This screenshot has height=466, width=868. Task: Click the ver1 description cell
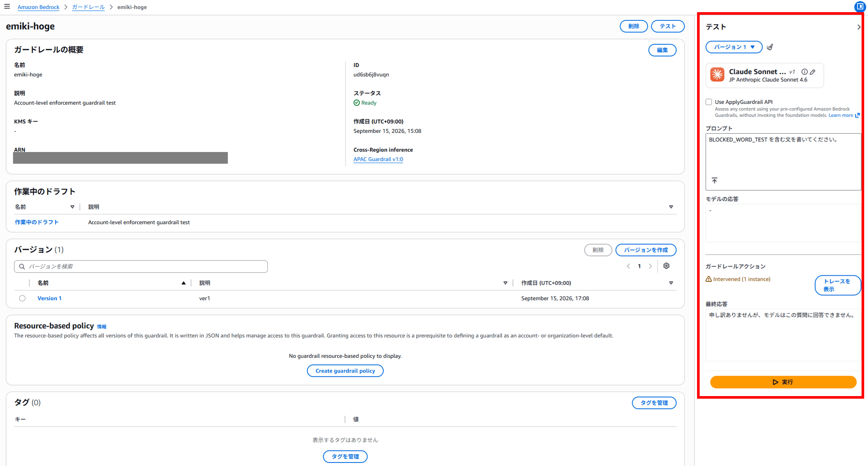(x=204, y=298)
